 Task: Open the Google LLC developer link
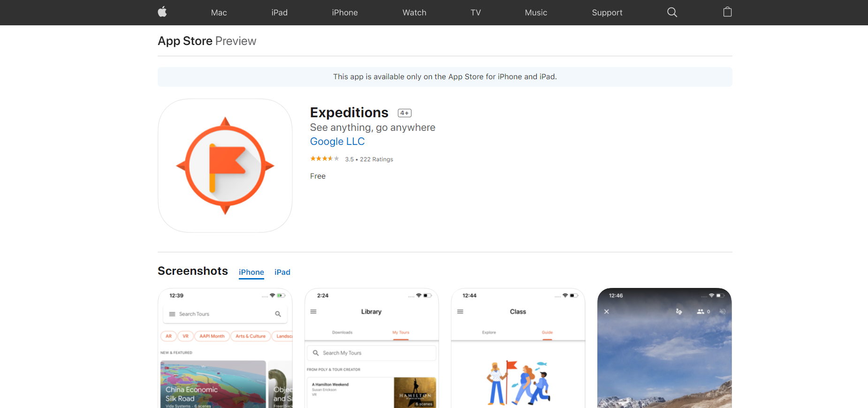tap(337, 142)
